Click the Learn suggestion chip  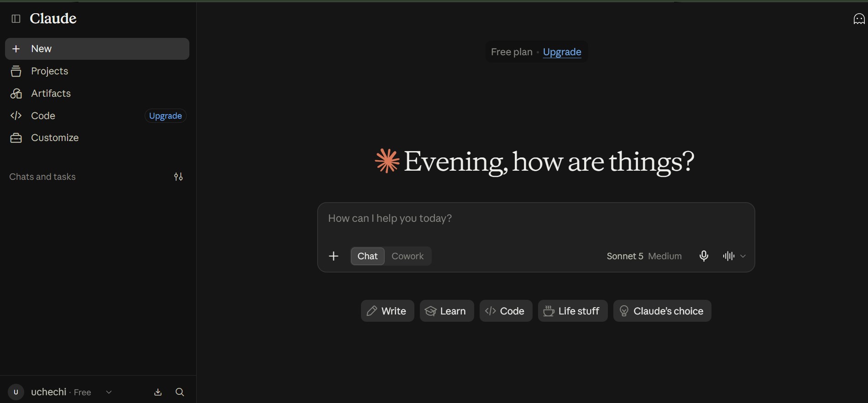pyautogui.click(x=447, y=311)
